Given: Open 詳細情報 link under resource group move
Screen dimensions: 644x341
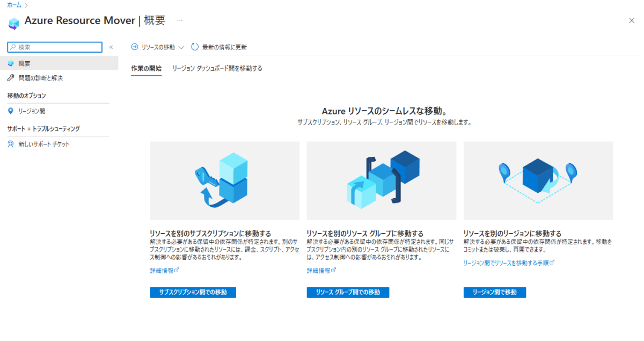Looking at the screenshot, I should [x=318, y=270].
